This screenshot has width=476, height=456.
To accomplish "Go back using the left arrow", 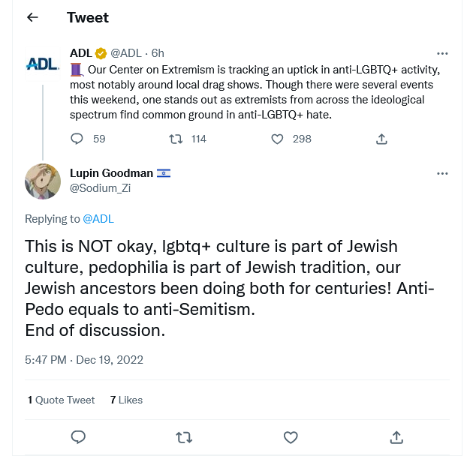I will tap(32, 17).
